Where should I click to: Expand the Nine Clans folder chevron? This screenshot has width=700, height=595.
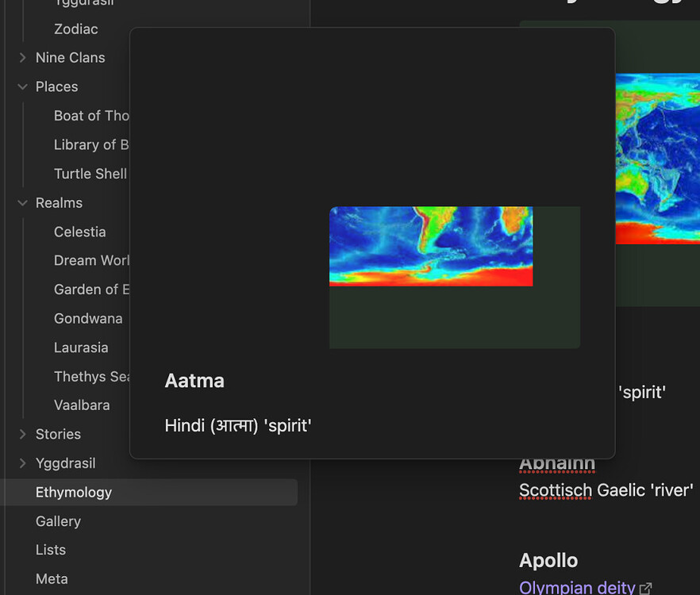23,58
